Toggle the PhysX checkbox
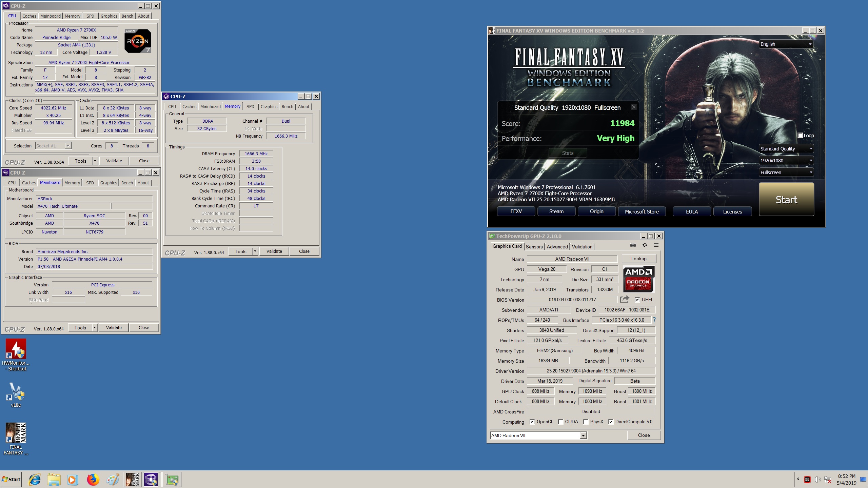The image size is (868, 488). [586, 422]
